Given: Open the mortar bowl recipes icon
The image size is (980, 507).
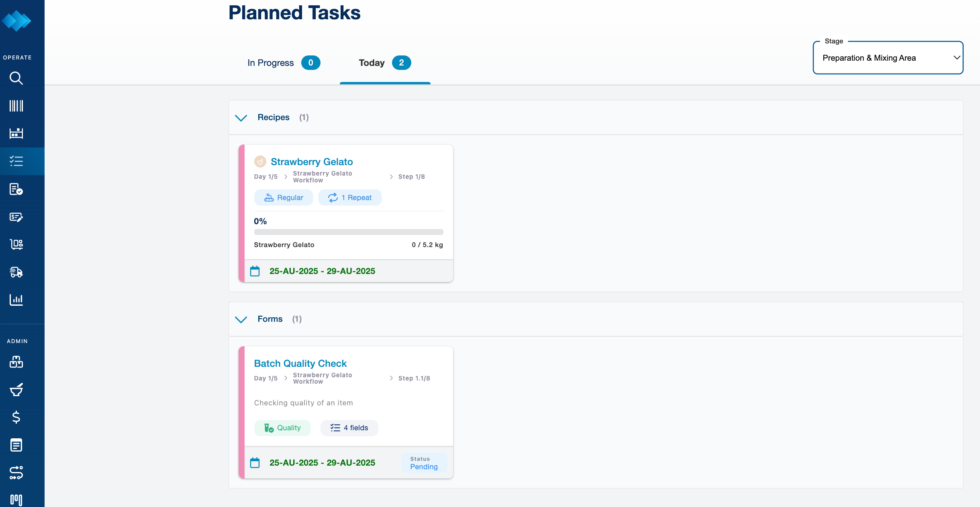Looking at the screenshot, I should pyautogui.click(x=16, y=389).
